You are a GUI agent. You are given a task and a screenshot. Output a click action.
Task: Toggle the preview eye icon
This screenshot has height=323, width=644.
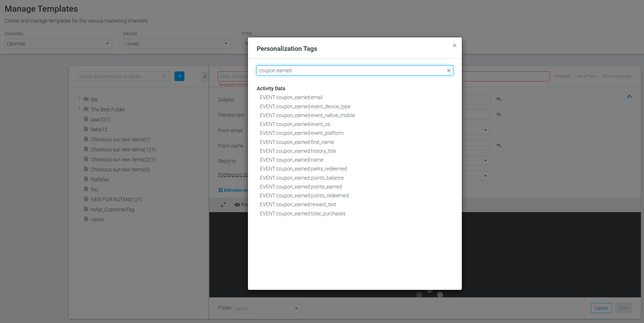tap(237, 205)
